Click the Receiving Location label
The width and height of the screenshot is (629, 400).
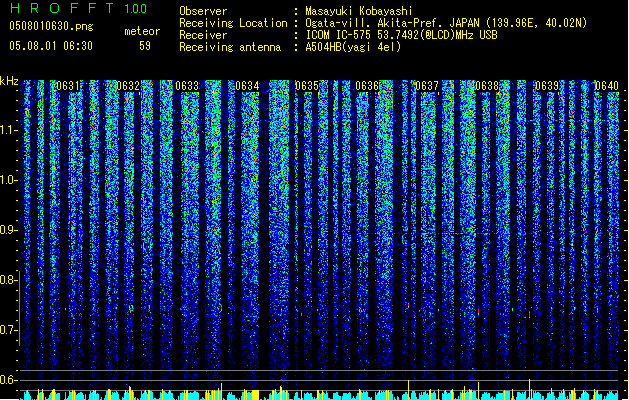click(233, 23)
